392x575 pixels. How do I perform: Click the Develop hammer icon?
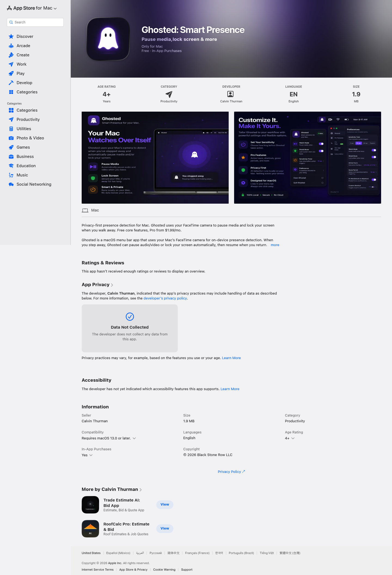[x=11, y=83]
